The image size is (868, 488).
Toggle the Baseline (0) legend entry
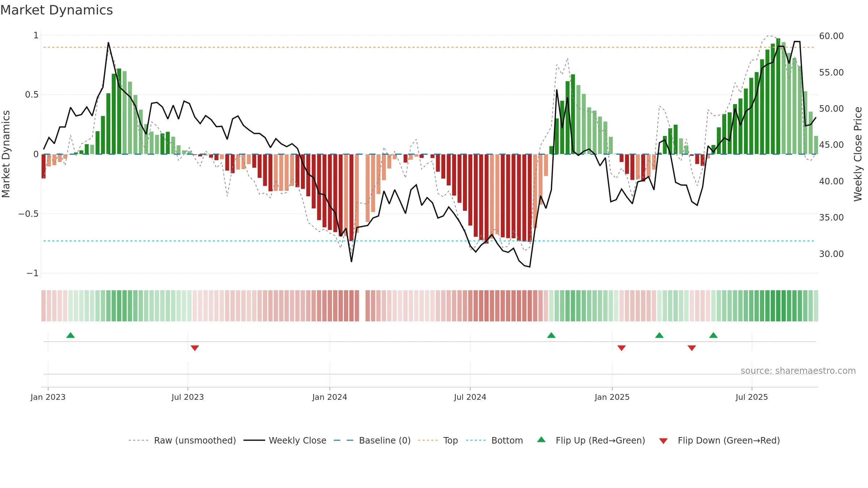coord(372,440)
